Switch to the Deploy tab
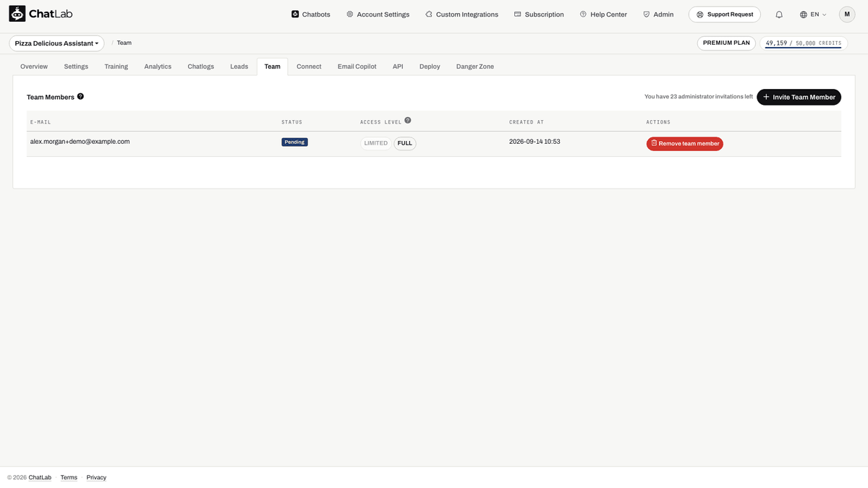 [x=430, y=67]
